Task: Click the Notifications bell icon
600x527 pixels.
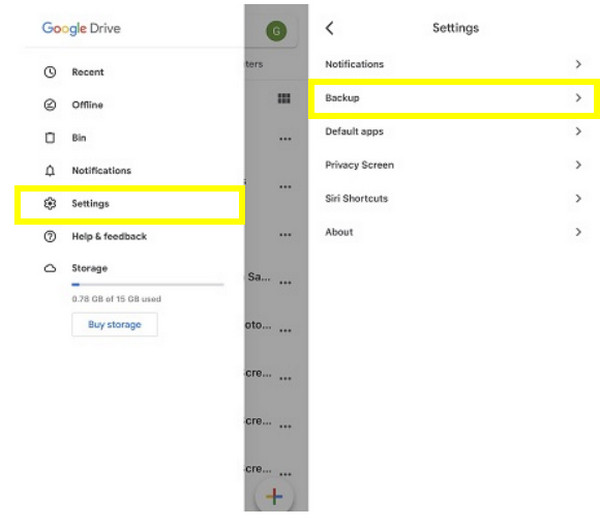Action: point(50,171)
